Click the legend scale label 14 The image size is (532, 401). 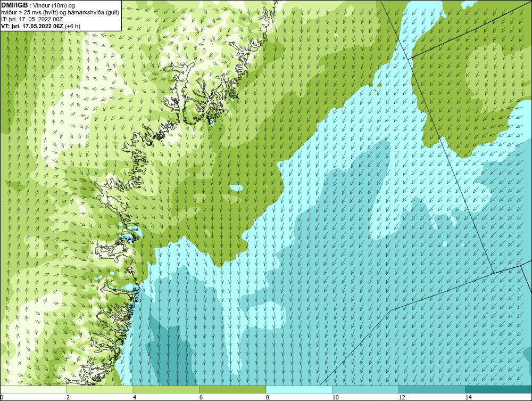point(468,397)
